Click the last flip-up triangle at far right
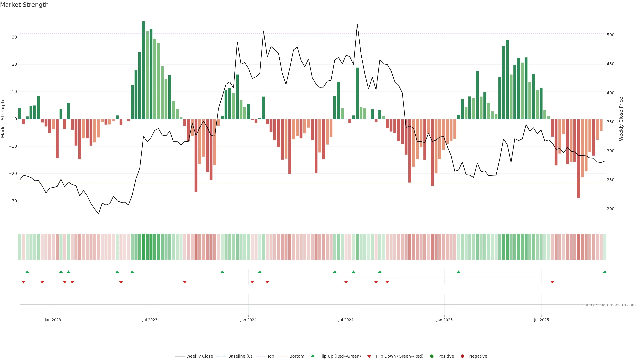644x362 pixels. 604,272
